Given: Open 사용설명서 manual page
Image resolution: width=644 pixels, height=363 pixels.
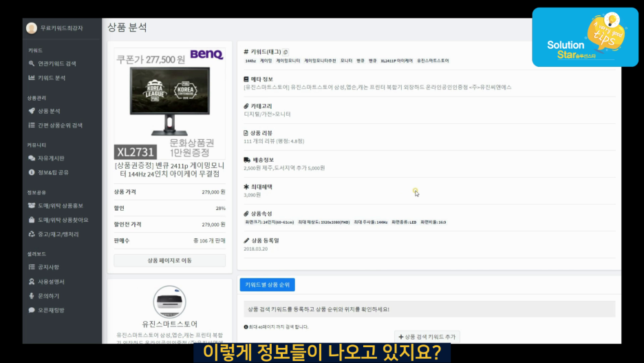Looking at the screenshot, I should pyautogui.click(x=51, y=282).
